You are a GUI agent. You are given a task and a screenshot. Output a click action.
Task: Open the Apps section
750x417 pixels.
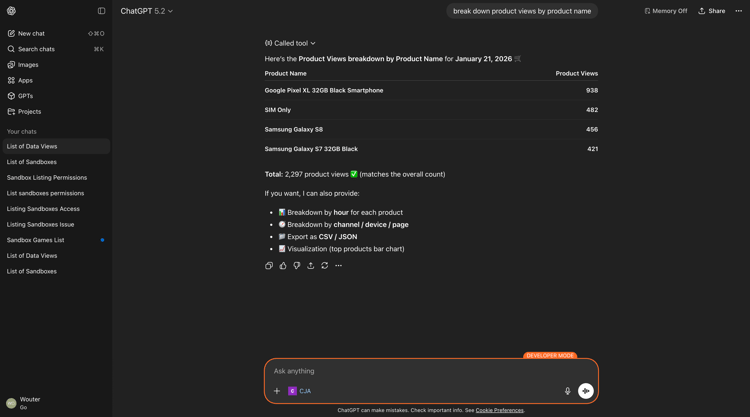56,80
